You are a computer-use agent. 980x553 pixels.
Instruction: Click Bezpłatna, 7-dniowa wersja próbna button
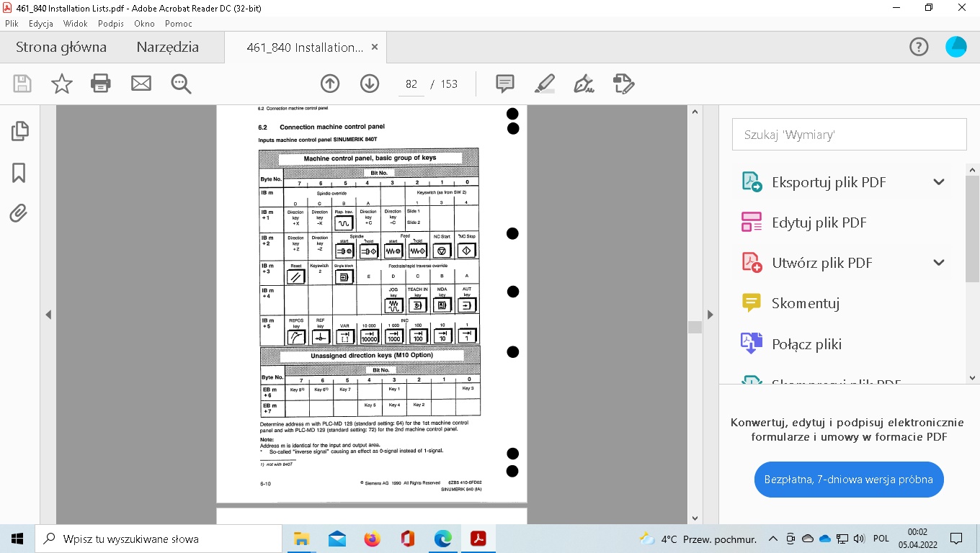tap(849, 480)
